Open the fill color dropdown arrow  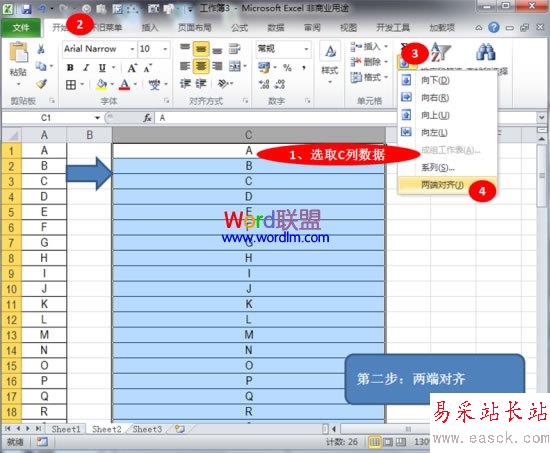pos(112,85)
